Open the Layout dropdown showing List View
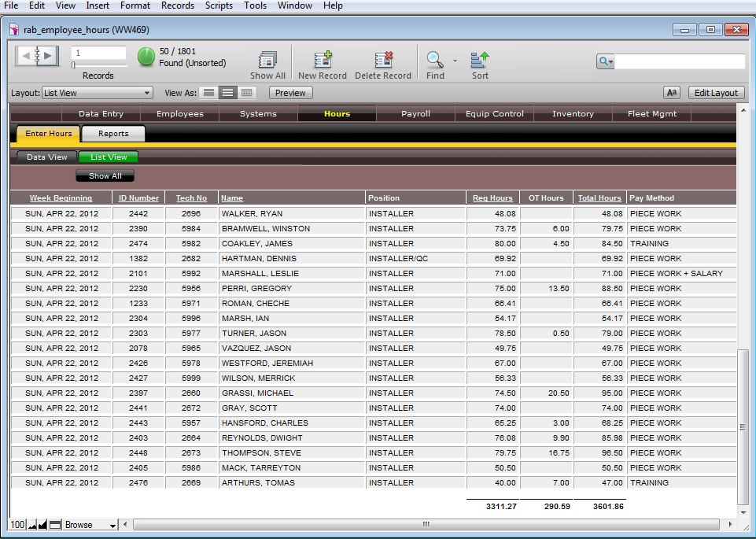The width and height of the screenshot is (756, 539). [98, 93]
